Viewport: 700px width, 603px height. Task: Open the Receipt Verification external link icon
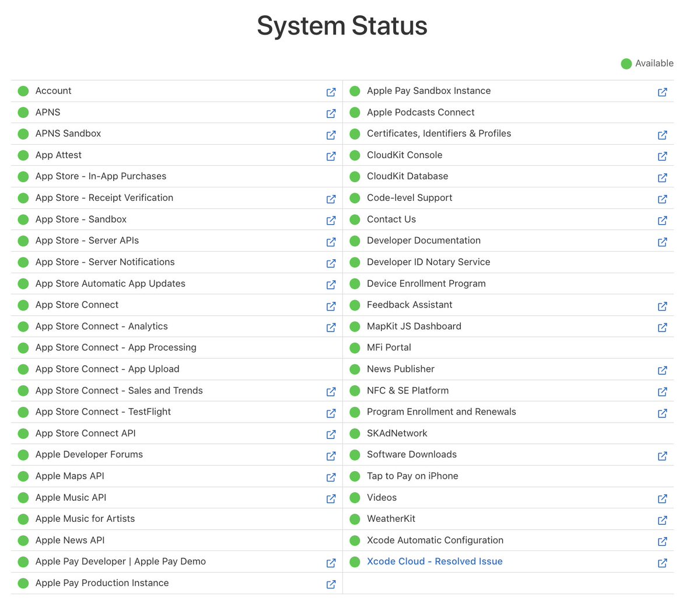point(331,199)
